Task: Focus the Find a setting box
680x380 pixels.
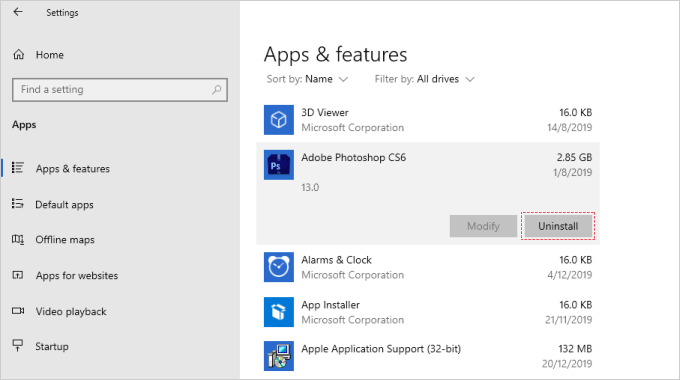Action: (120, 90)
